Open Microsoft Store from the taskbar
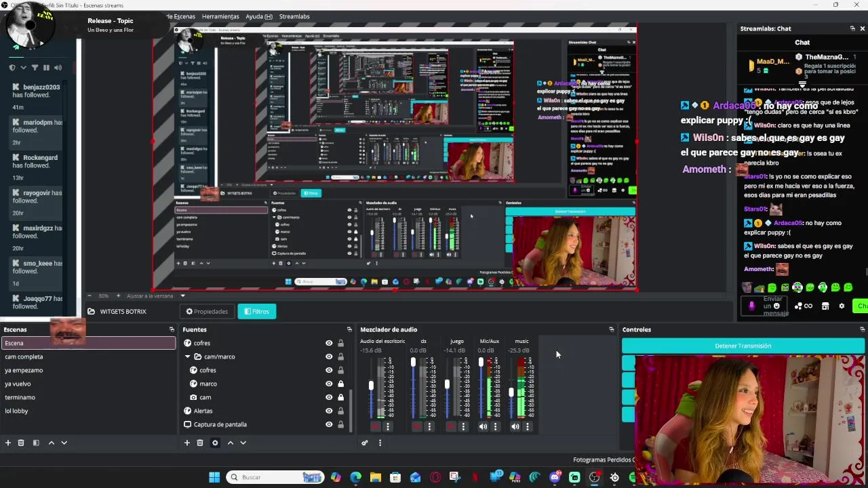The height and width of the screenshot is (488, 868). click(395, 477)
